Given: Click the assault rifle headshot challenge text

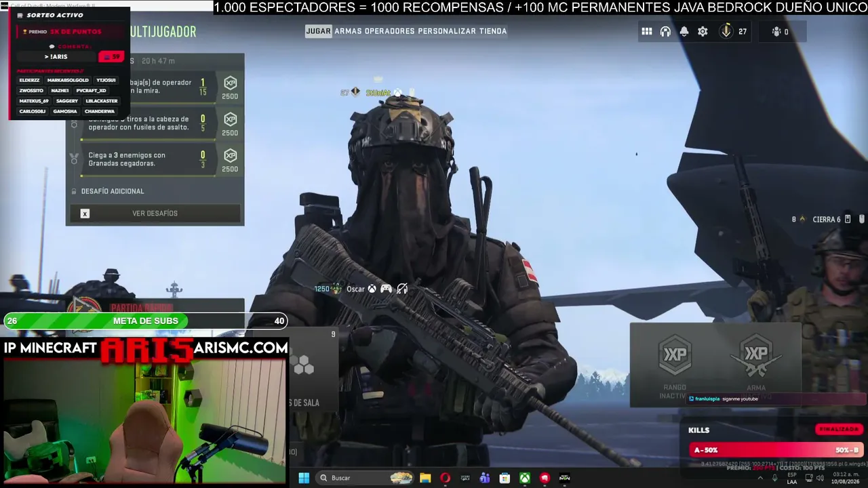Looking at the screenshot, I should click(x=138, y=123).
